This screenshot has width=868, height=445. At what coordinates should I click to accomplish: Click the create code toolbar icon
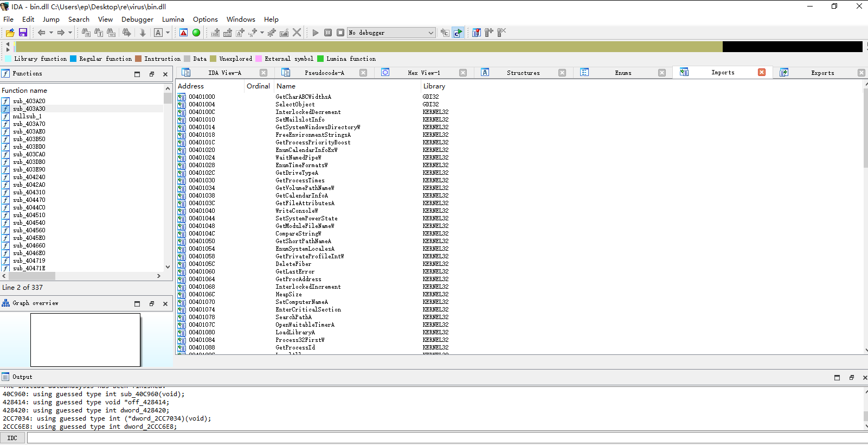pos(215,33)
